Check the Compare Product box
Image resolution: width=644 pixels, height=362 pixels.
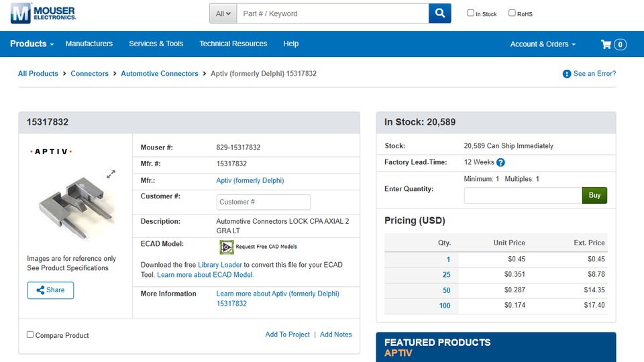click(x=30, y=335)
